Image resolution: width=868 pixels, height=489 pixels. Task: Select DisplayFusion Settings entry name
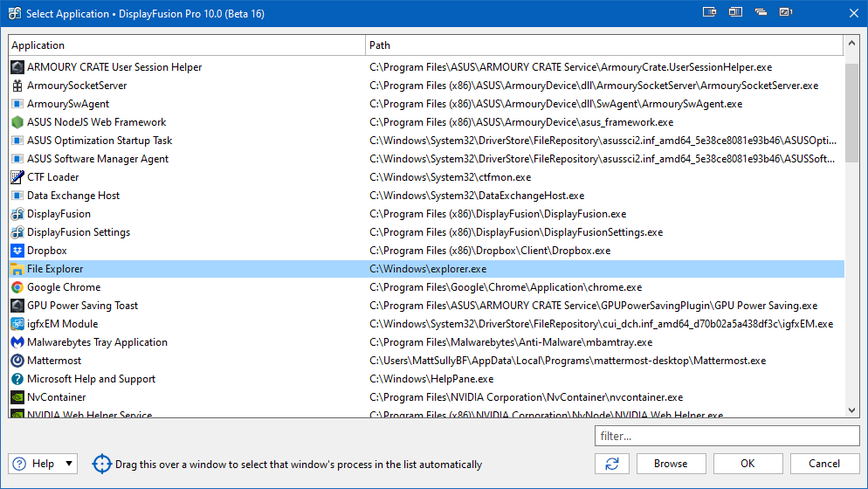(x=79, y=232)
